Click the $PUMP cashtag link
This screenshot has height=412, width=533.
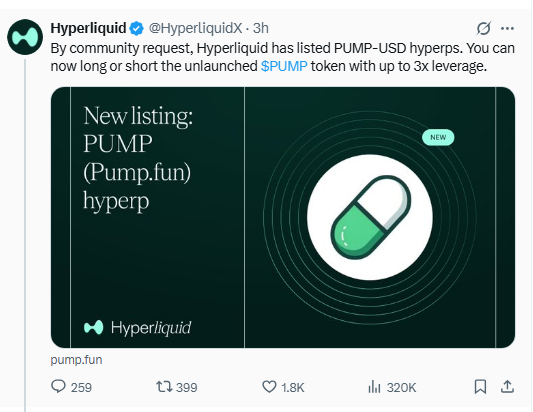click(284, 66)
